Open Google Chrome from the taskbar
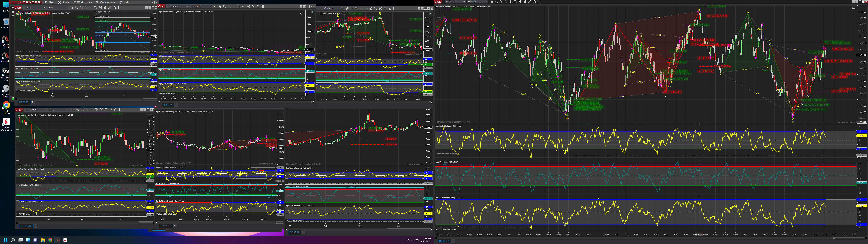Image resolution: width=868 pixels, height=244 pixels. click(50, 240)
